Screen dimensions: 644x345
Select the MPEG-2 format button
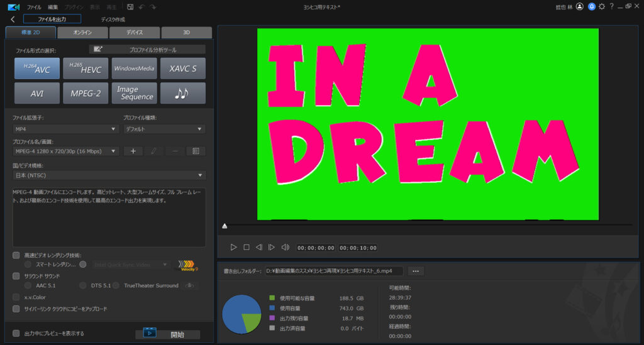86,93
